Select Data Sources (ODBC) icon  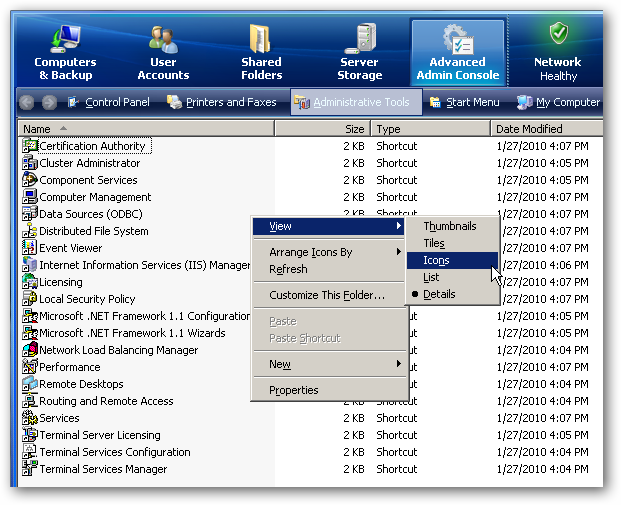pyautogui.click(x=30, y=214)
